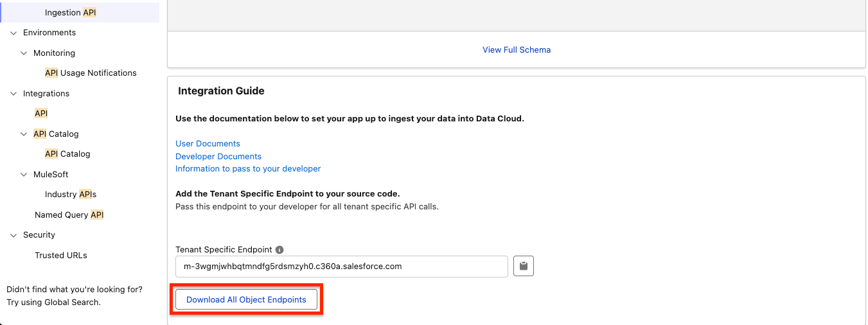Click the Environments tree label
The image size is (868, 325).
coord(49,33)
